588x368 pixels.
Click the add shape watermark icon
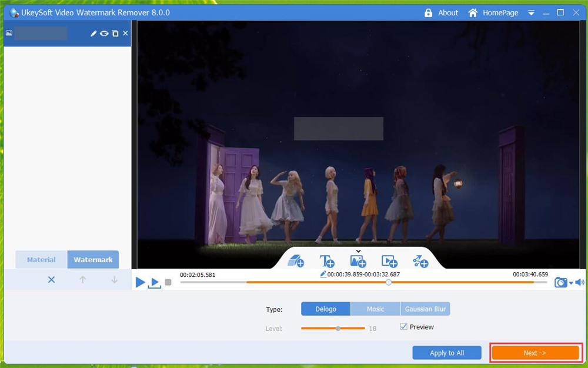tap(420, 261)
